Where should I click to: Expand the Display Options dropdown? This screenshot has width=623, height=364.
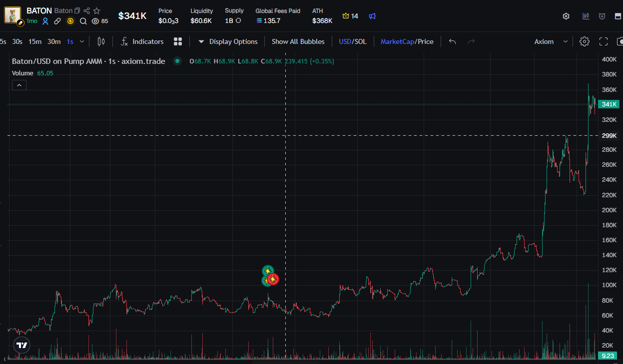[x=228, y=41]
